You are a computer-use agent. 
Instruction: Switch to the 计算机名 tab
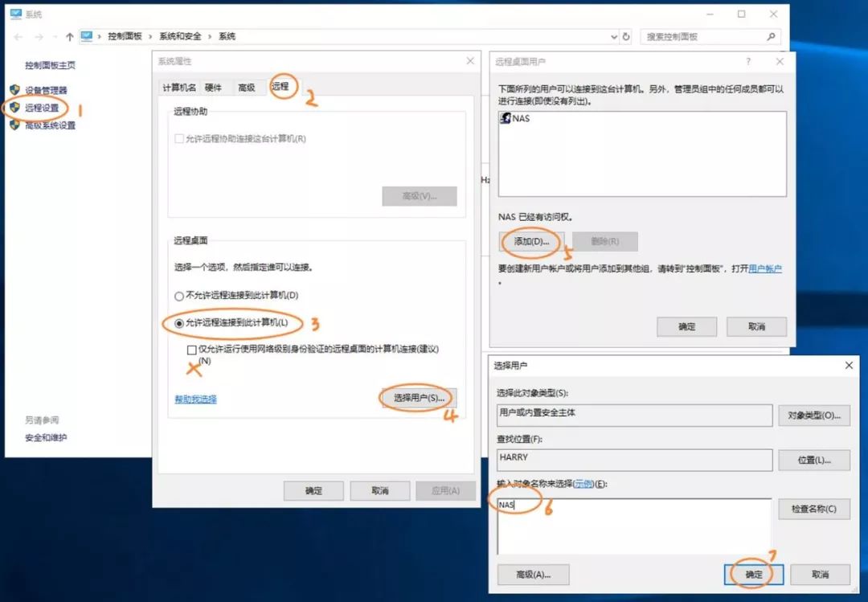(179, 87)
